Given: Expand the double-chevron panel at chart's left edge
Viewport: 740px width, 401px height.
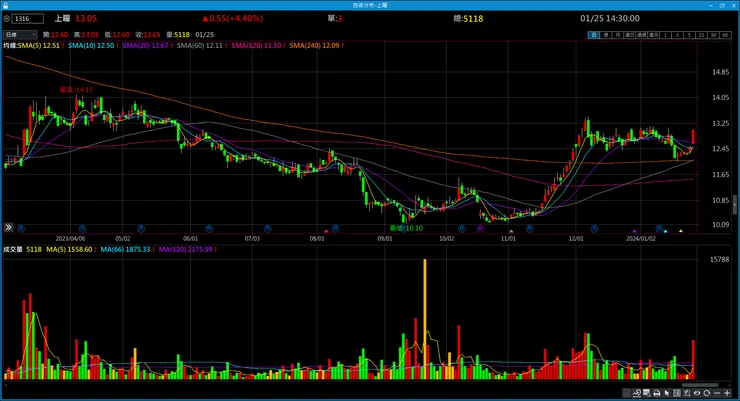Looking at the screenshot, I should 8,227.
